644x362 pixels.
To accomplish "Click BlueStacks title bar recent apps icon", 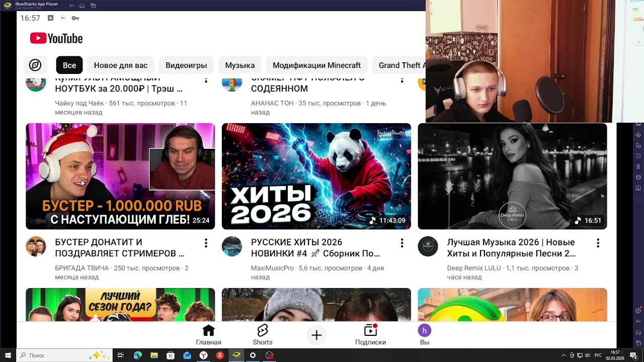I will click(94, 6).
